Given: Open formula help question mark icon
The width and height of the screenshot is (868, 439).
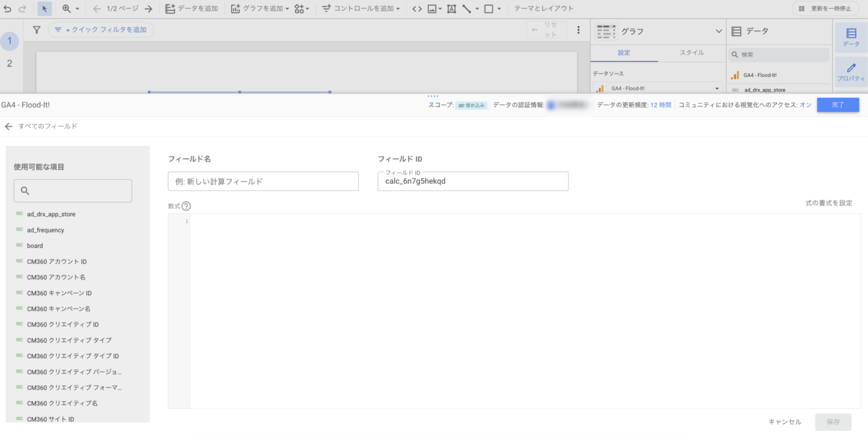Looking at the screenshot, I should click(x=186, y=206).
